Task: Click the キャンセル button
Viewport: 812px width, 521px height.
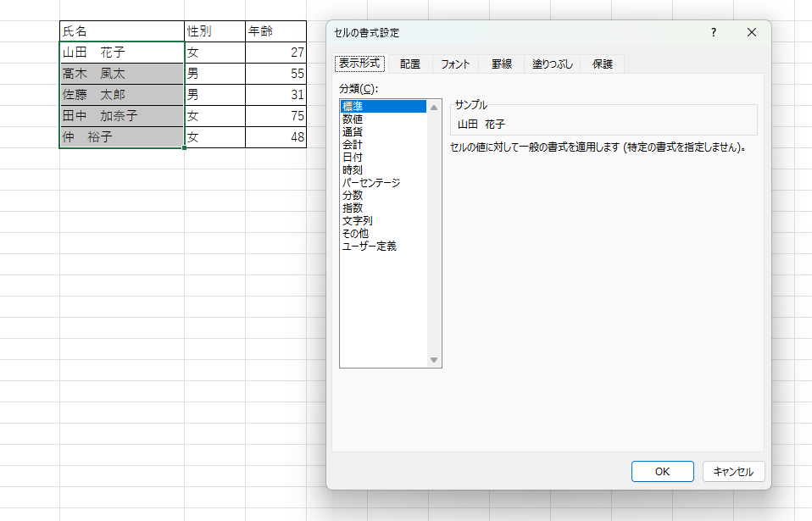Action: click(x=733, y=472)
